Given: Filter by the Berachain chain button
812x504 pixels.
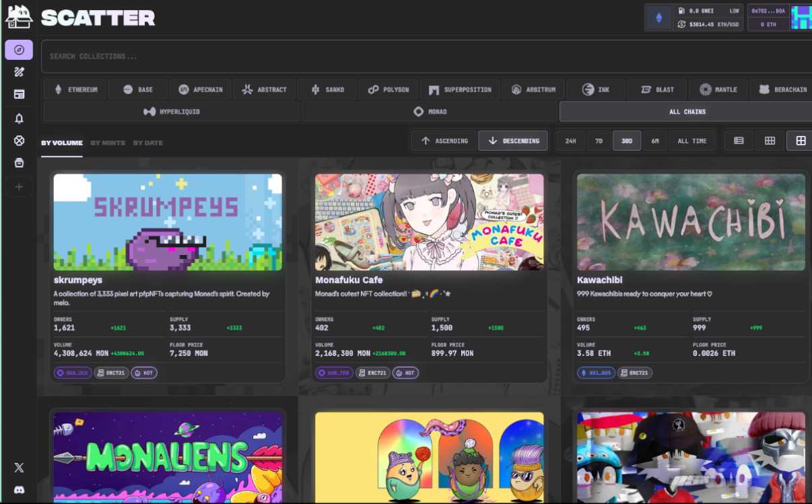Looking at the screenshot, I should (x=782, y=89).
